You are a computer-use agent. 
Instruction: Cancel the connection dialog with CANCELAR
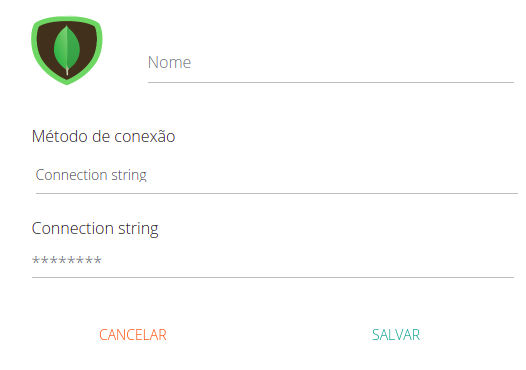point(133,335)
